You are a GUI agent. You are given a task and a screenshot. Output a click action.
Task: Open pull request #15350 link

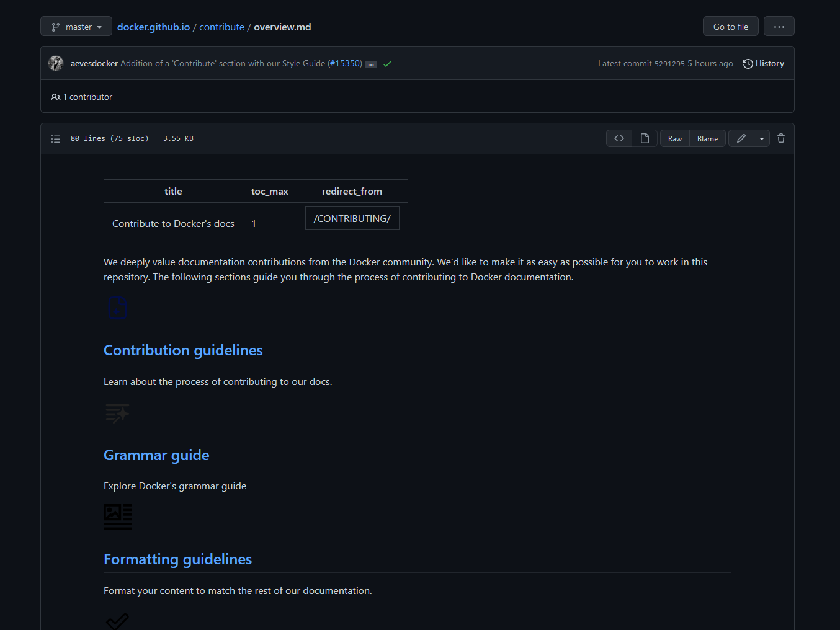[345, 63]
